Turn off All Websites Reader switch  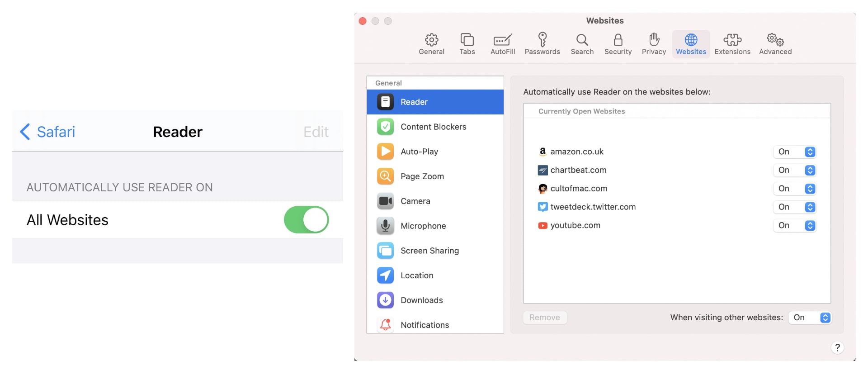[306, 220]
